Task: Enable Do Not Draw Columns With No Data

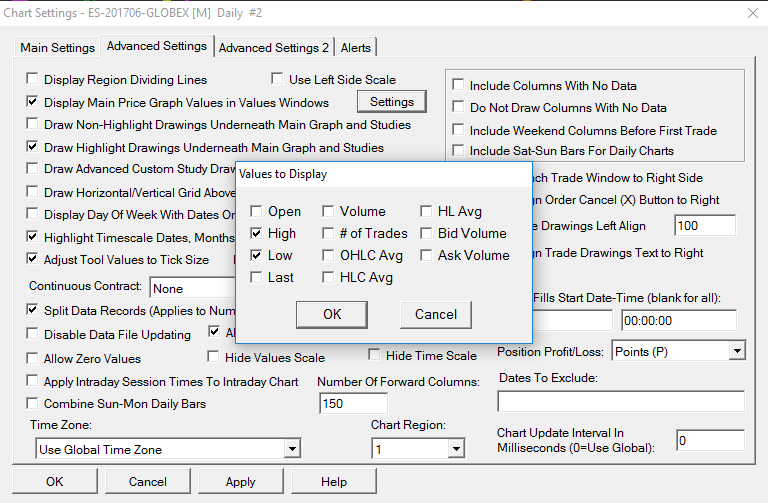Action: 458,107
